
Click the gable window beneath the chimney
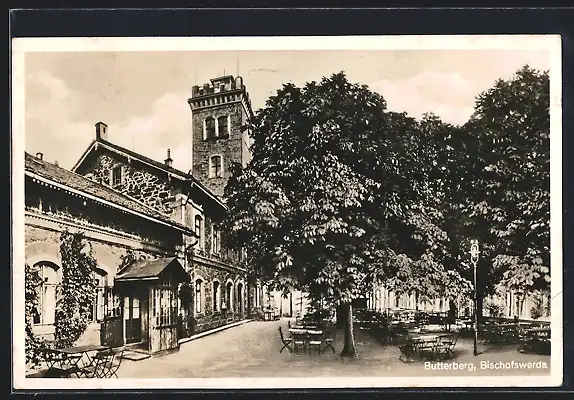tap(117, 176)
